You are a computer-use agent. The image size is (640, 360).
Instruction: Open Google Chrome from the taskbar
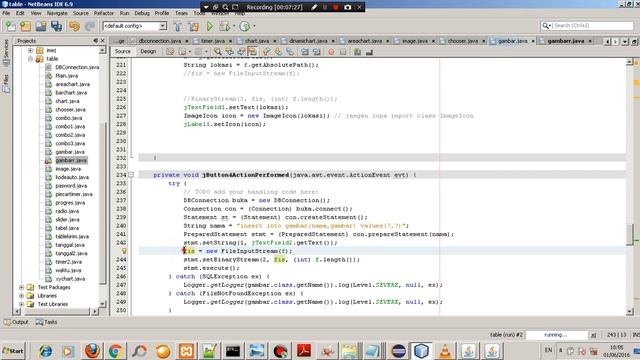click(116, 351)
